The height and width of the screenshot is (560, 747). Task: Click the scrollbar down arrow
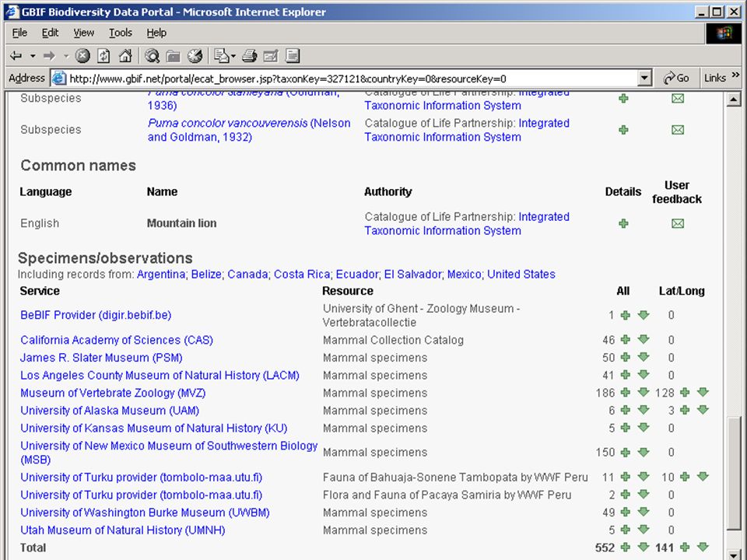point(733,554)
